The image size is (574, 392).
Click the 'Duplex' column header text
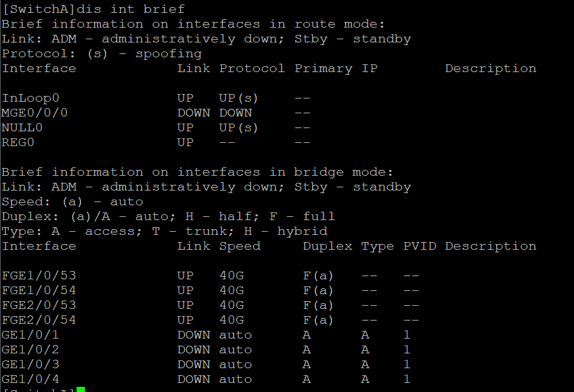tap(328, 246)
